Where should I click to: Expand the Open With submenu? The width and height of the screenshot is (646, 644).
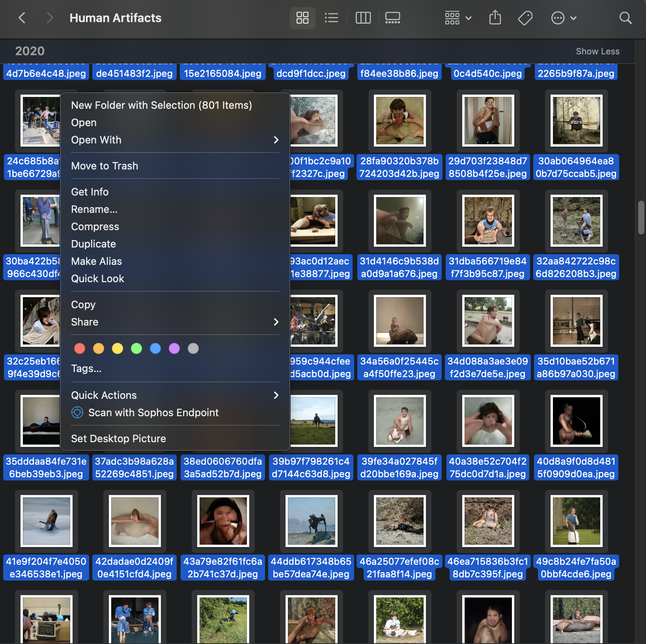click(x=276, y=140)
